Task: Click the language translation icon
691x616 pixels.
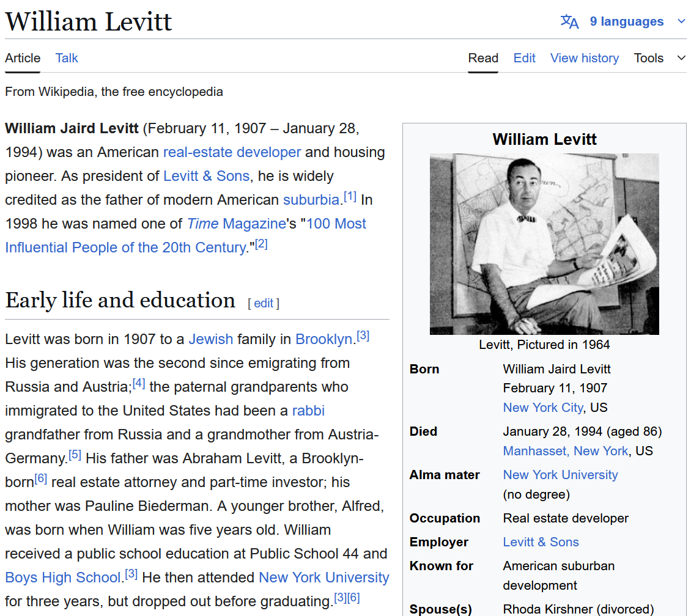Action: 569,21
